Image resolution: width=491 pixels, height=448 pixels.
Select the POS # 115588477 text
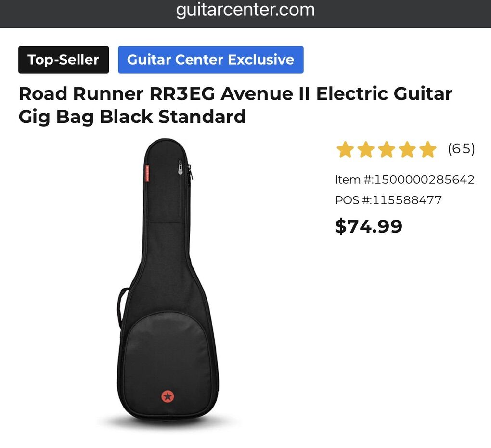tap(388, 200)
